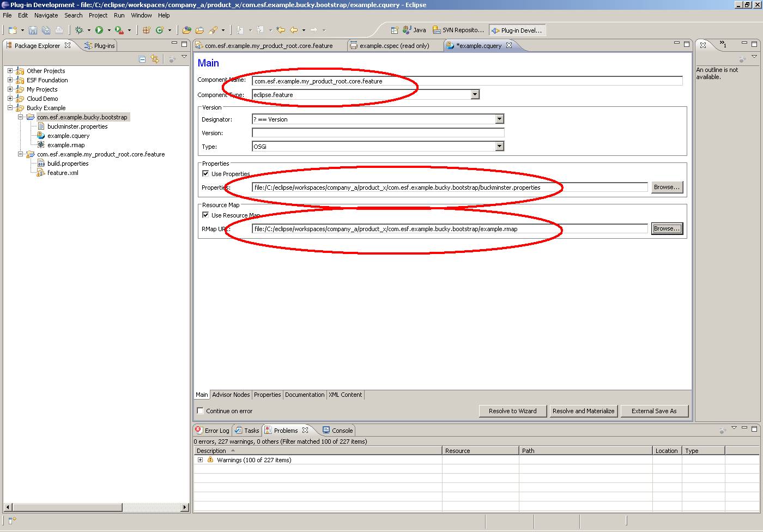763x532 pixels.
Task: Sort Problems by Description column header
Action: click(x=318, y=451)
